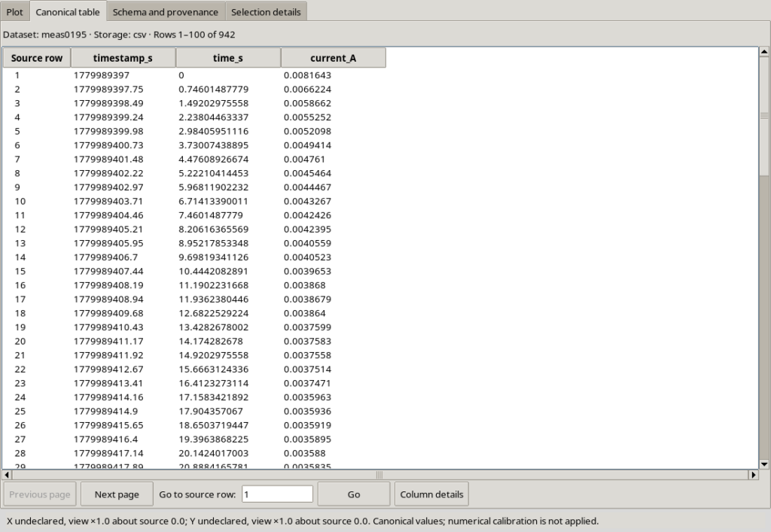Select timestamp cell 1779989397

pyautogui.click(x=102, y=75)
